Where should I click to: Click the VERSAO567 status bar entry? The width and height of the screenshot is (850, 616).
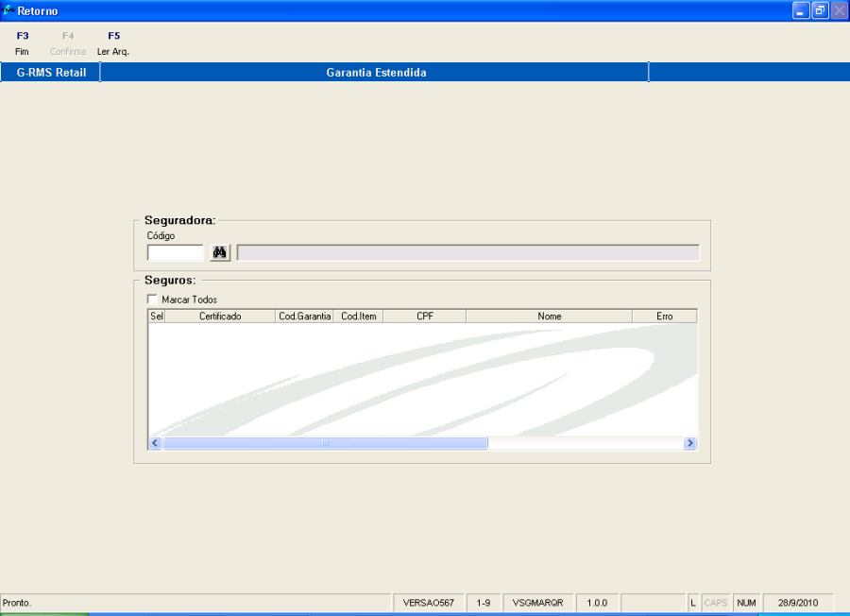point(428,603)
